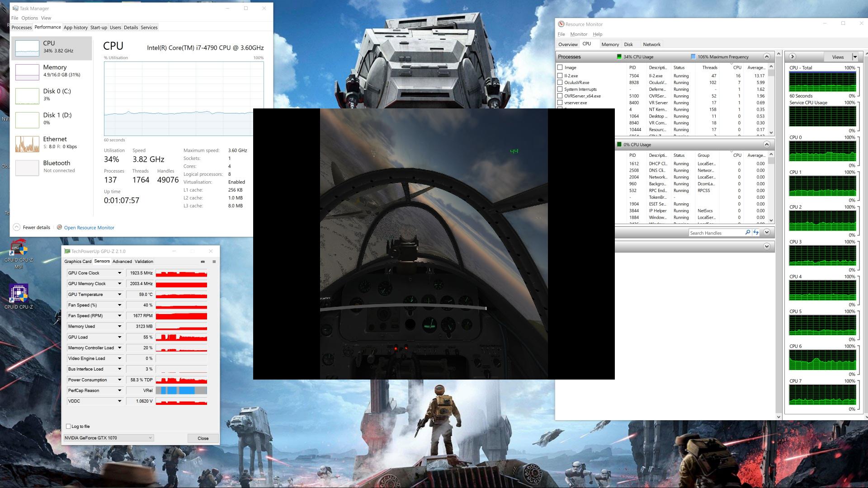This screenshot has height=488, width=868.
Task: Click Fewer details in Task Manager
Action: coord(37,227)
